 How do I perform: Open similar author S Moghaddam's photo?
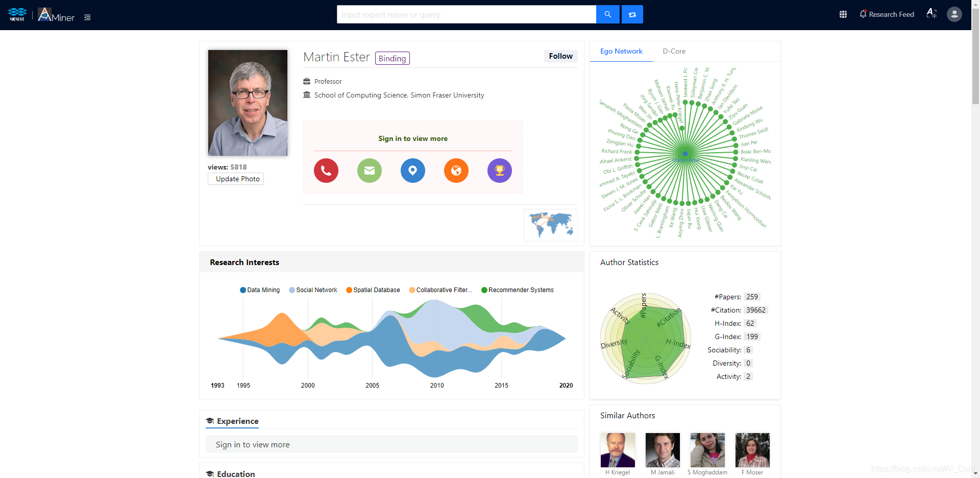pos(707,450)
